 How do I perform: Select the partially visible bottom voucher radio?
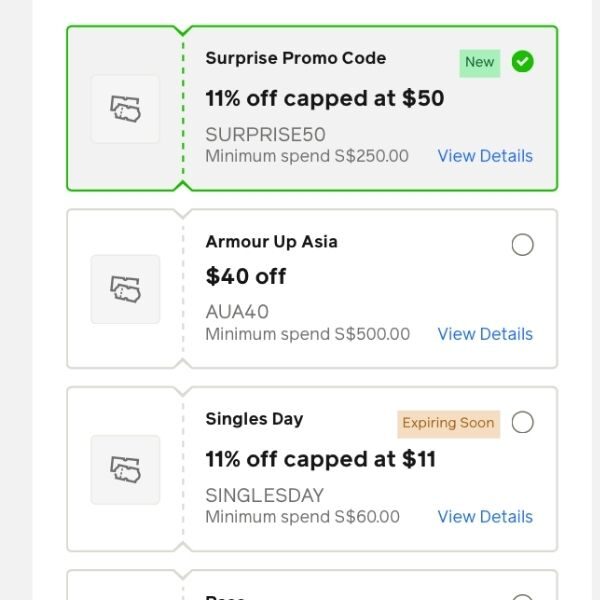click(522, 597)
